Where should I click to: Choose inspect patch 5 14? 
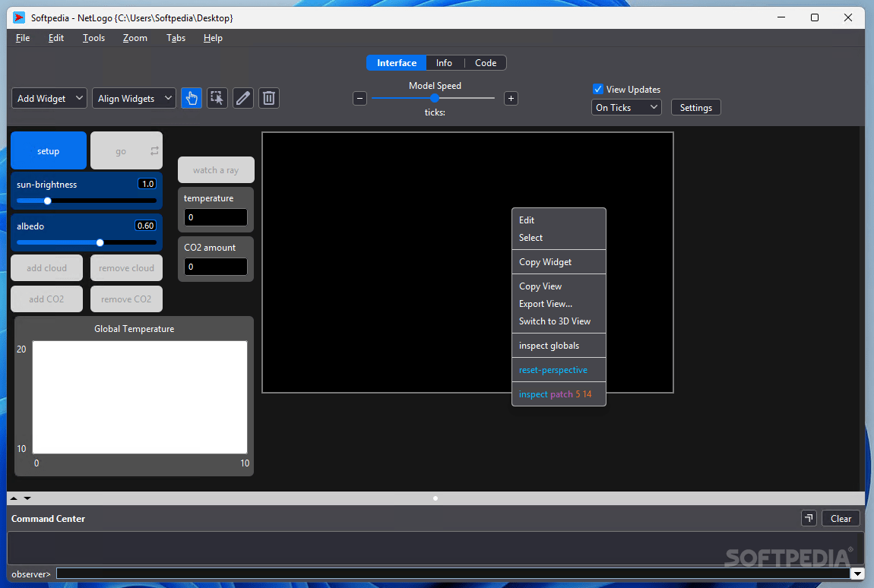[x=559, y=394]
